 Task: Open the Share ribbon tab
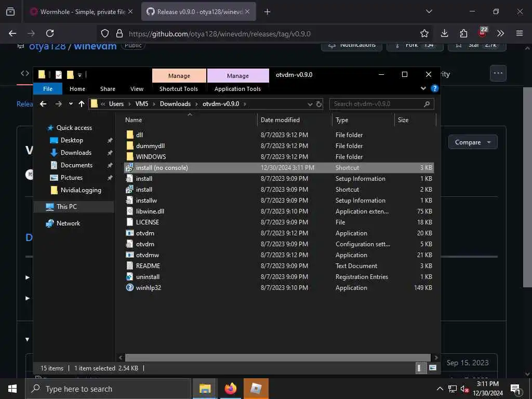click(108, 88)
